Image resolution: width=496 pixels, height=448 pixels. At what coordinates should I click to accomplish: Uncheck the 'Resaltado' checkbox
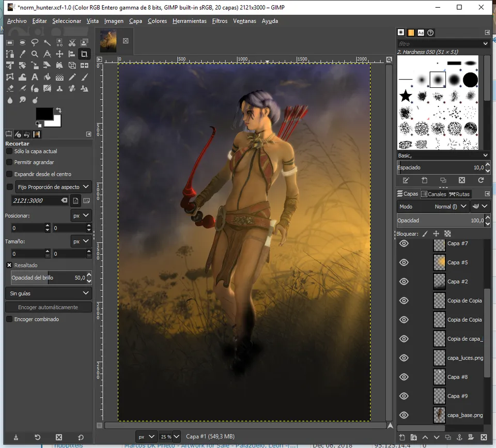(x=9, y=265)
